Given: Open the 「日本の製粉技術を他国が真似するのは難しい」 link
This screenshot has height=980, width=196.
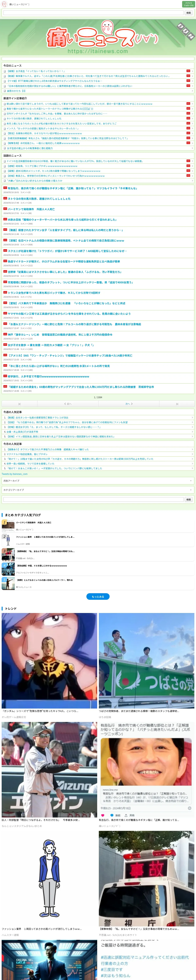Looking at the screenshot, I should [x=70, y=86].
